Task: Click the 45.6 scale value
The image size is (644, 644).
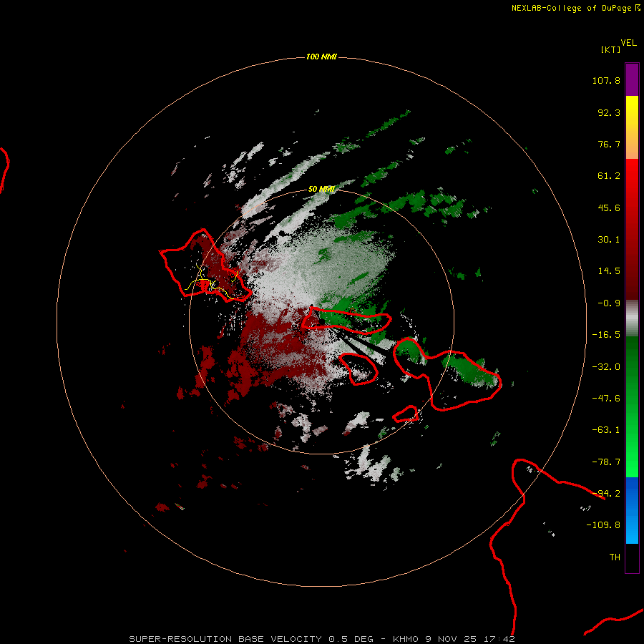Action: 609,208
